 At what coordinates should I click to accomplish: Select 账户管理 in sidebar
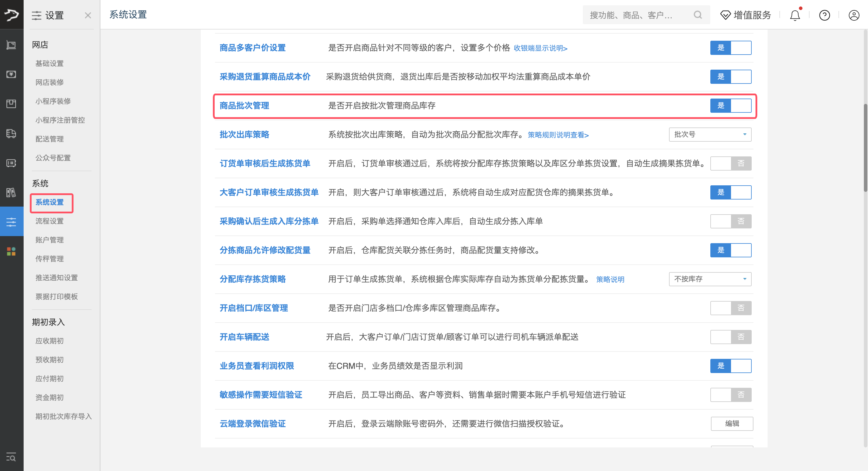(x=50, y=240)
